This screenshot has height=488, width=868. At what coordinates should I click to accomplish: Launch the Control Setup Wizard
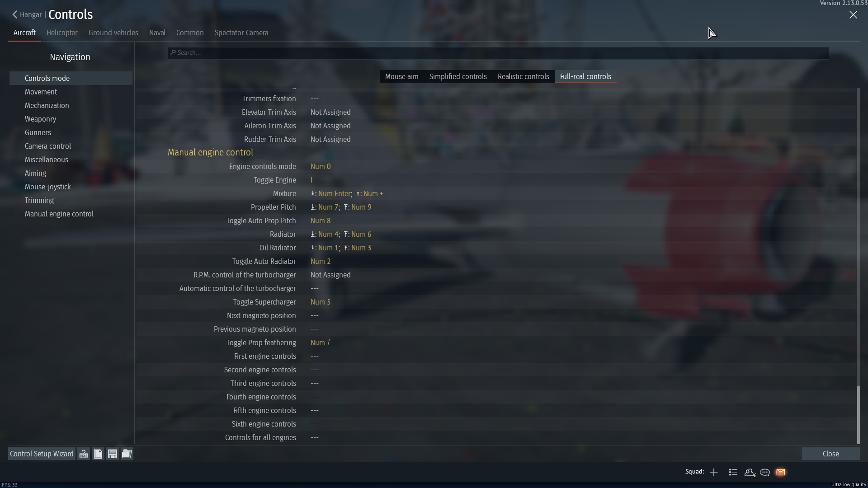[x=42, y=454]
